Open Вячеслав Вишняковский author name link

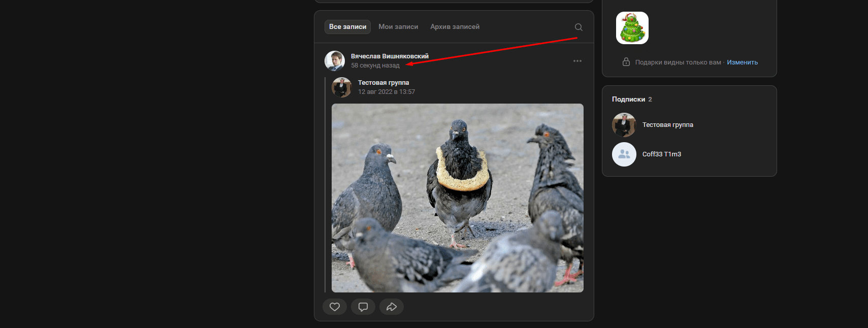[390, 56]
